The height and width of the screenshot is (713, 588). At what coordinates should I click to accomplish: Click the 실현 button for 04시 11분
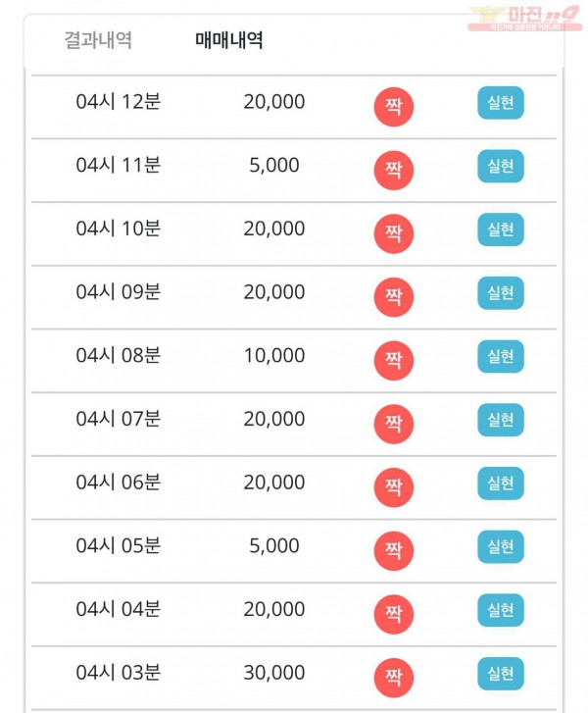coord(501,166)
